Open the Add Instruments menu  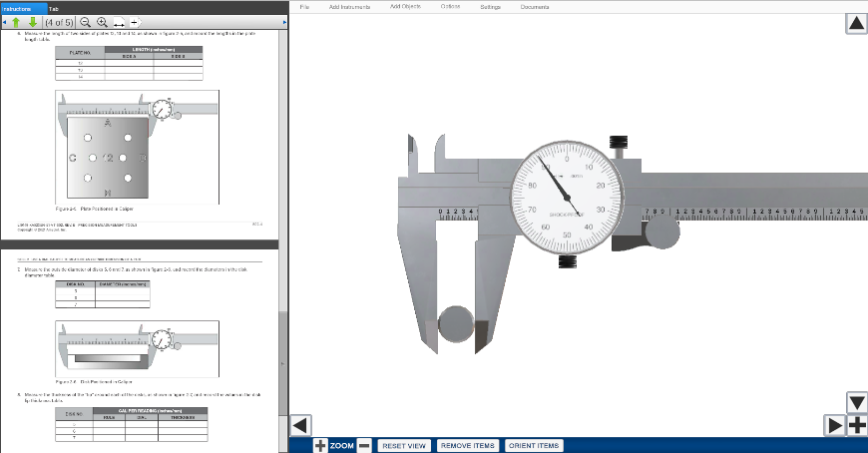point(349,6)
